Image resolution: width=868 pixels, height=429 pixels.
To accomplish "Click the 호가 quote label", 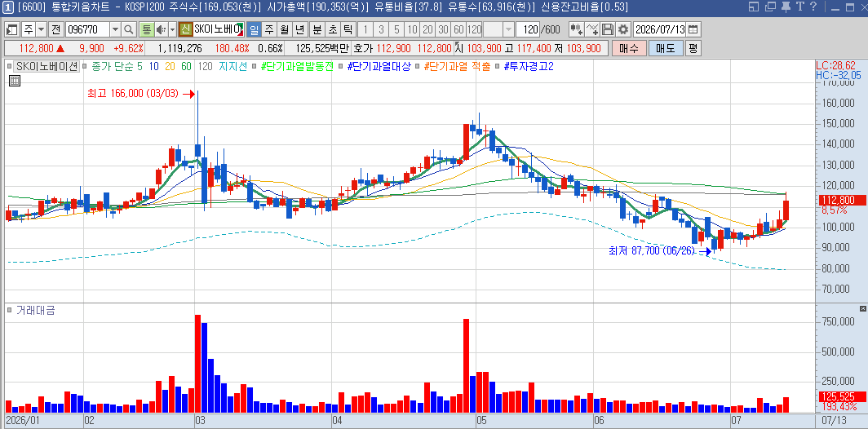I will 362,48.
